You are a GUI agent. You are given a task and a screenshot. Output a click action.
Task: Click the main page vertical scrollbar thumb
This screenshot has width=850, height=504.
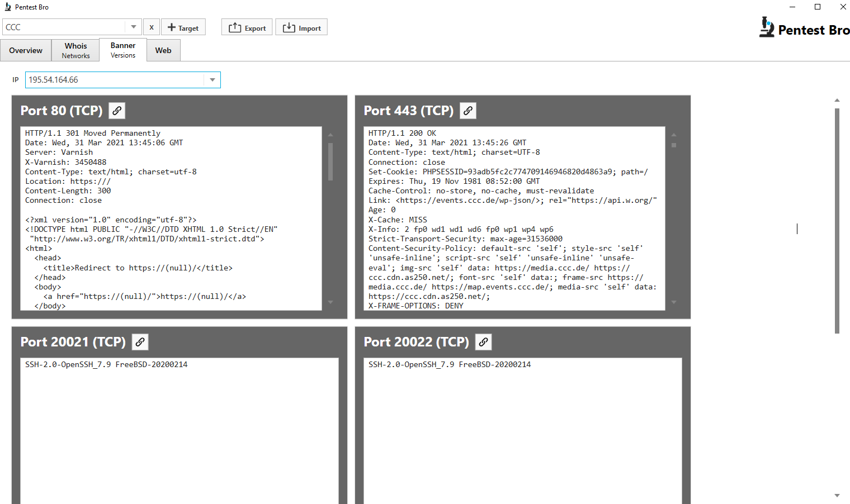point(837,221)
